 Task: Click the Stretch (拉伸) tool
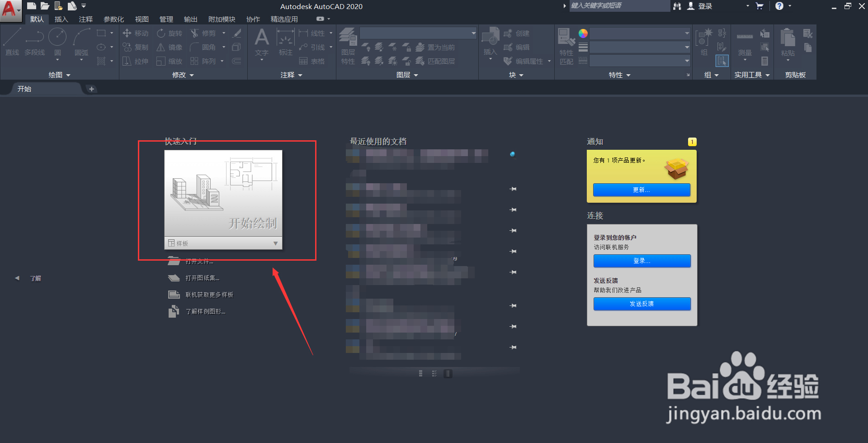pyautogui.click(x=135, y=61)
